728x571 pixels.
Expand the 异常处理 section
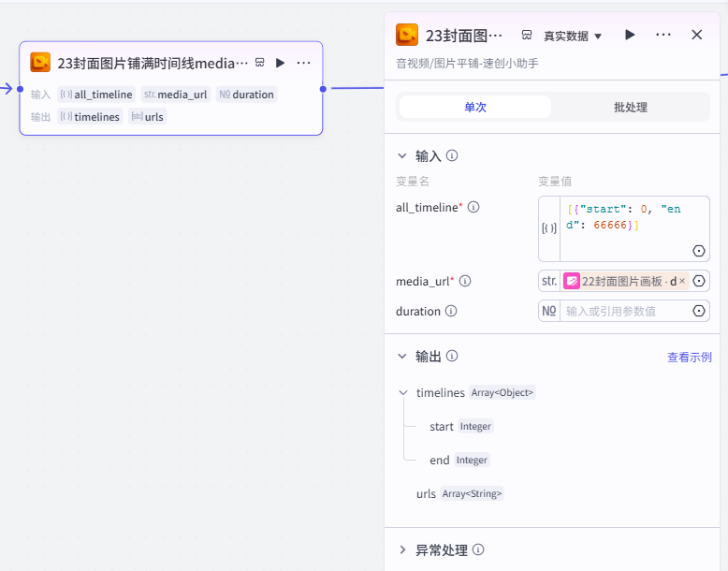click(x=402, y=550)
